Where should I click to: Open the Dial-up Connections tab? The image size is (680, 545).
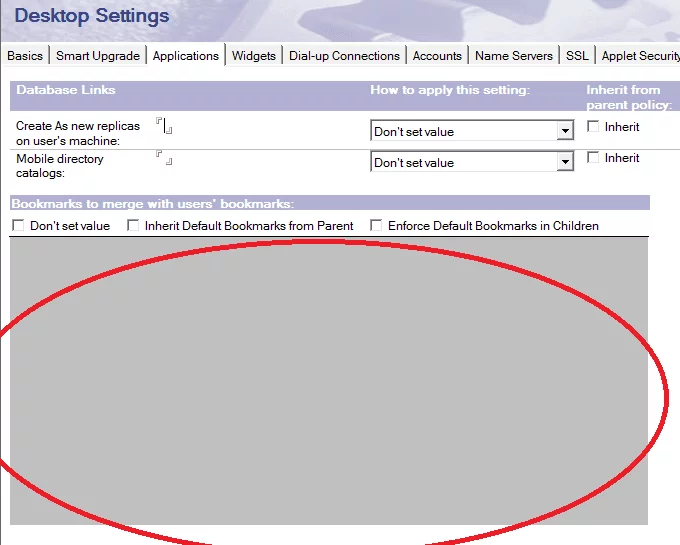point(344,56)
